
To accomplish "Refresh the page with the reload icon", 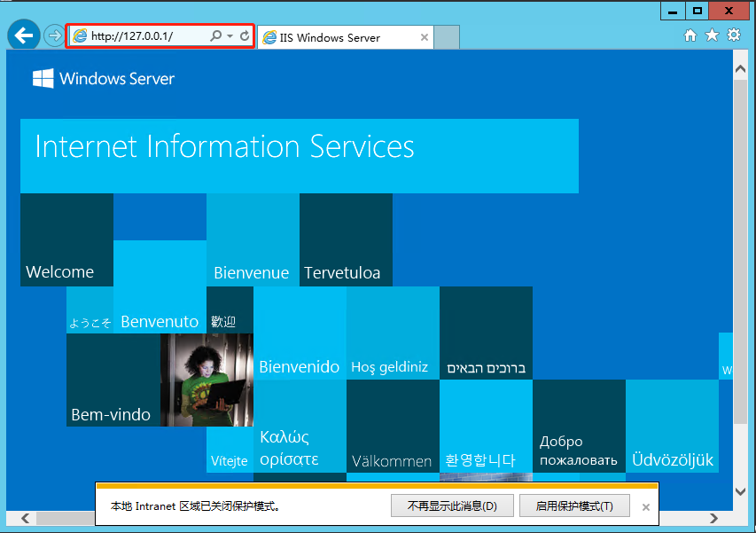I will pyautogui.click(x=245, y=35).
